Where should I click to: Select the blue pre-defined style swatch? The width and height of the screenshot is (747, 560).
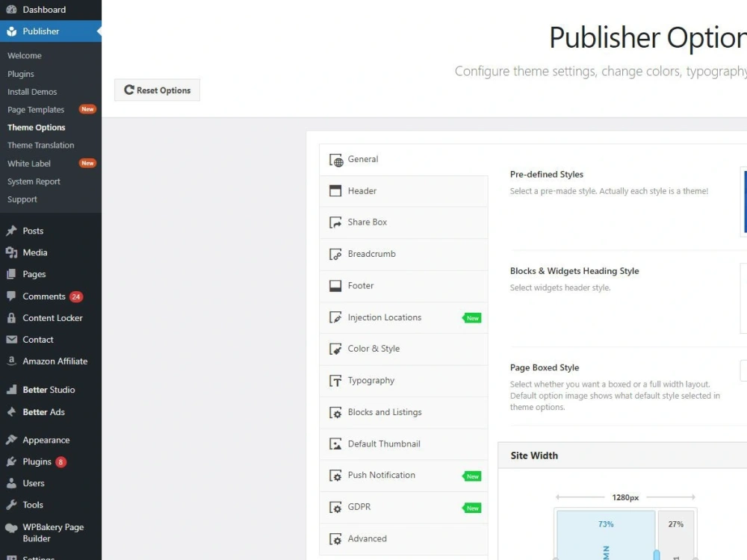743,202
